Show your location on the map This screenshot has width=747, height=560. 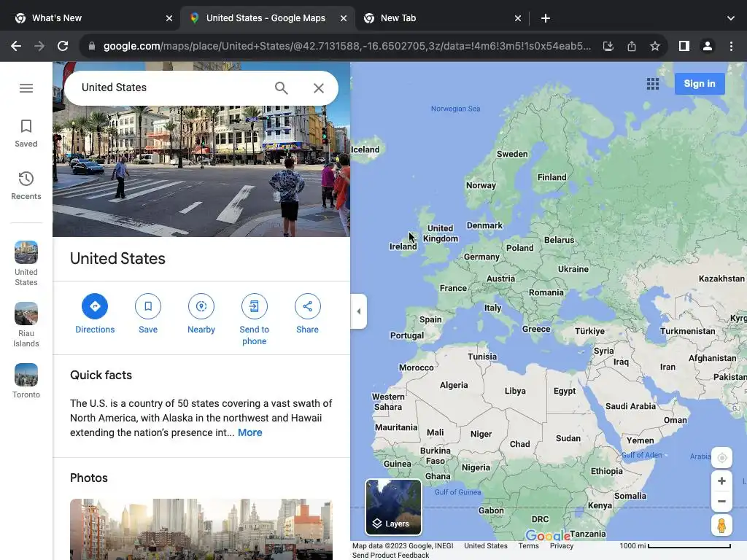click(x=721, y=458)
